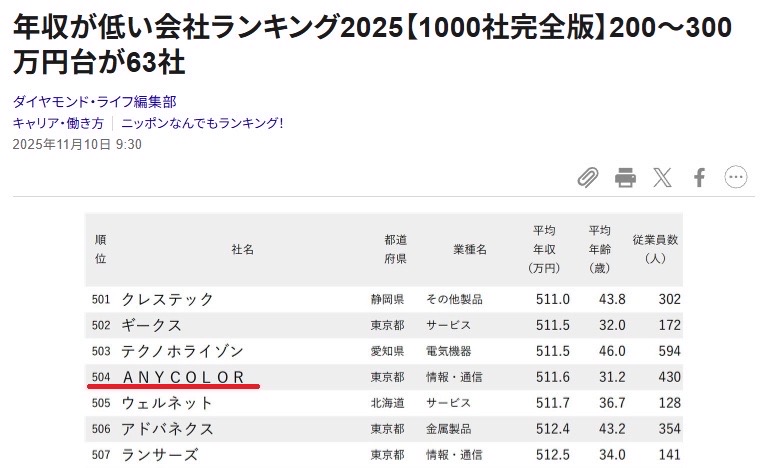
Task: Select the underlined ANYCOLOR company name
Action: pyautogui.click(x=183, y=377)
